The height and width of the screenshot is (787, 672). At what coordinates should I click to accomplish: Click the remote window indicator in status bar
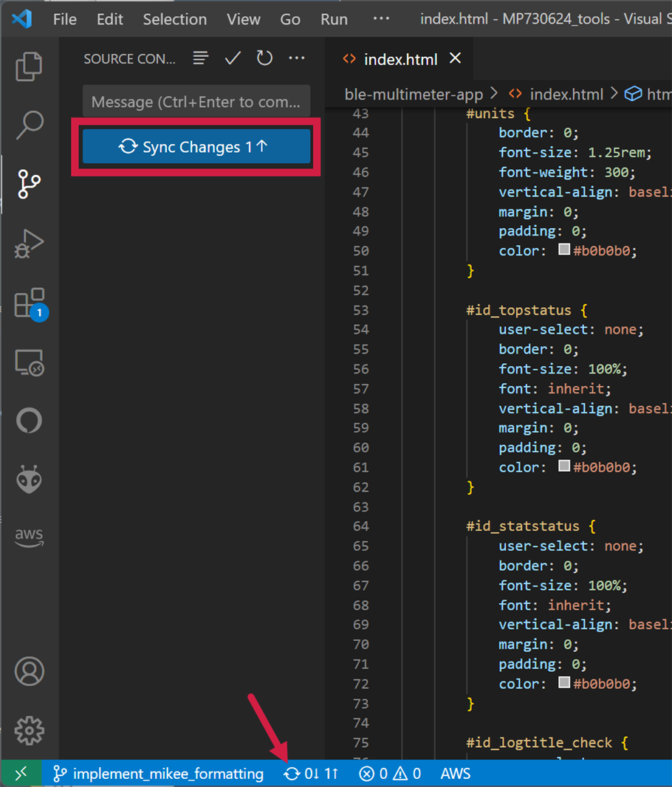[x=21, y=774]
